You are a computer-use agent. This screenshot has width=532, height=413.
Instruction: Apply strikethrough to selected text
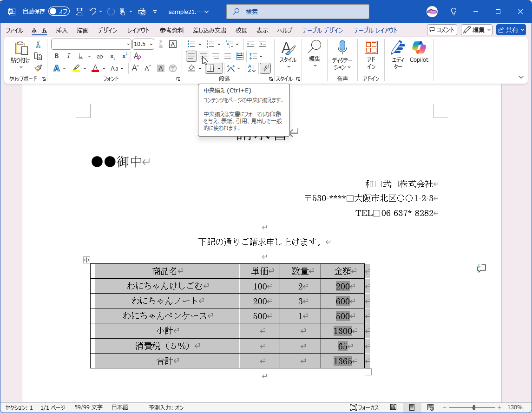point(99,56)
